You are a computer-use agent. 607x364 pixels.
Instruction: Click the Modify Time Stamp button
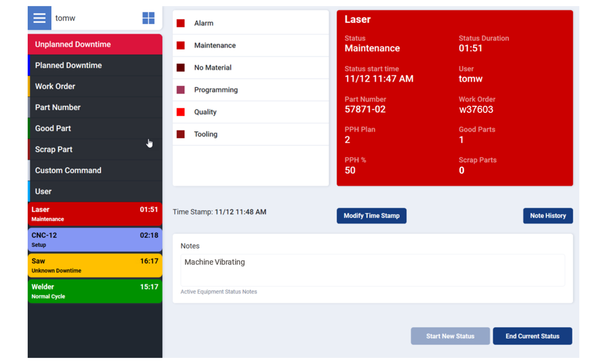[371, 215]
